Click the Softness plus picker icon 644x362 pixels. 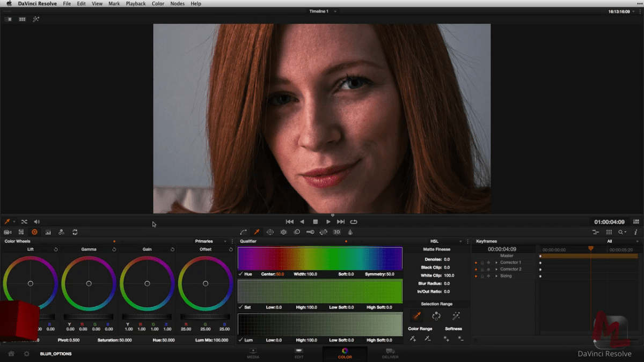click(445, 337)
